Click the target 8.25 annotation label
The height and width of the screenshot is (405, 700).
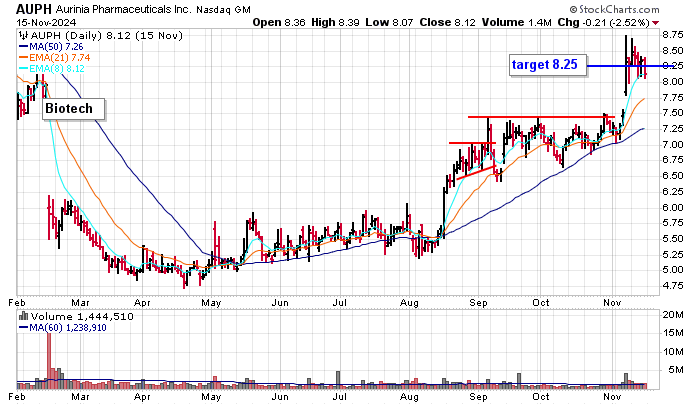pos(548,65)
